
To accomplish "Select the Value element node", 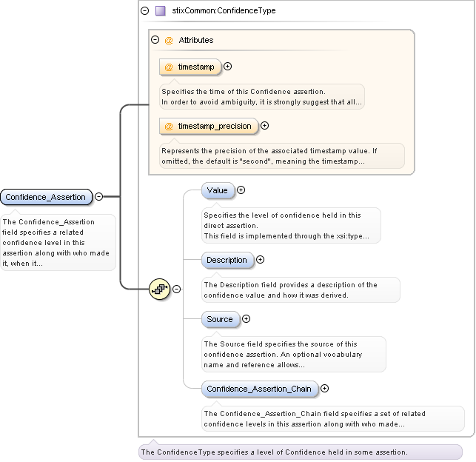I will pos(218,190).
